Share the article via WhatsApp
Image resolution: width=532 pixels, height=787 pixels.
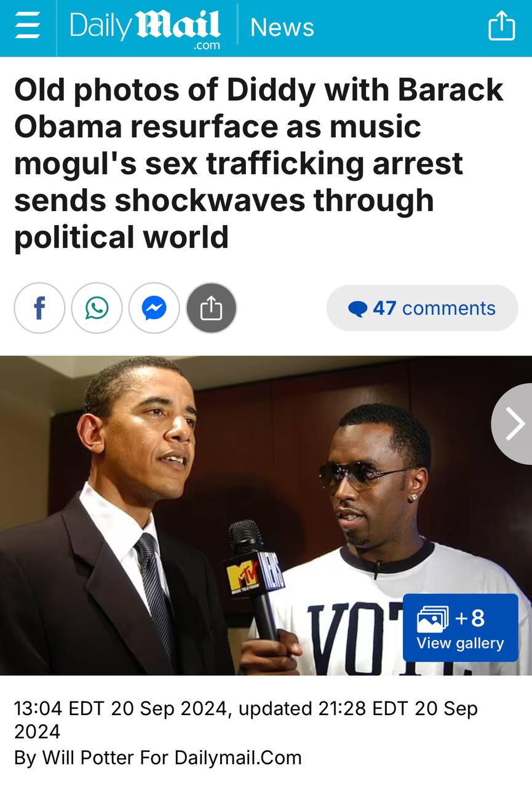pos(97,308)
